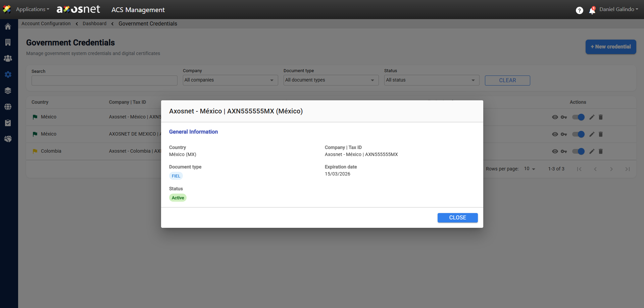Delete the Colombia credential with trash icon
Screen dimensions: 644x308
click(601, 151)
